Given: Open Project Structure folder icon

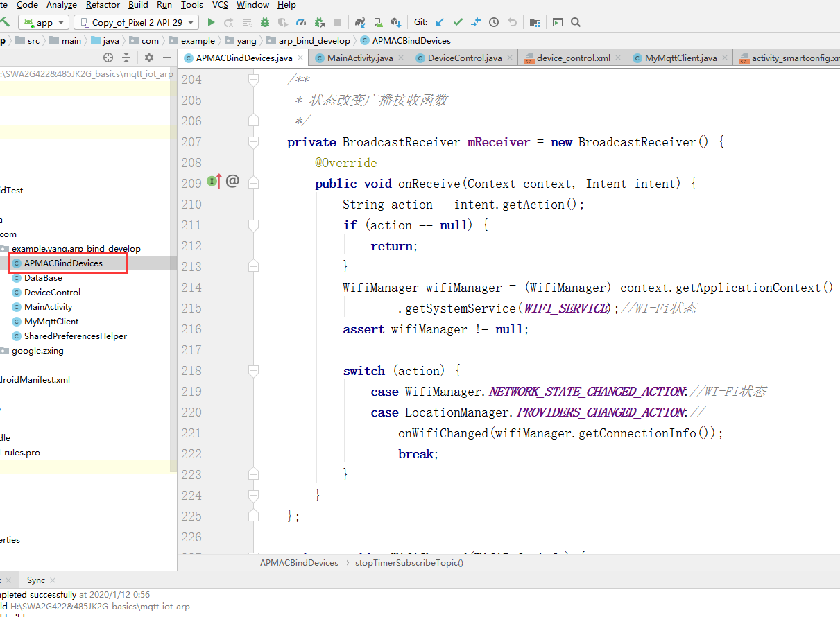Looking at the screenshot, I should 535,22.
